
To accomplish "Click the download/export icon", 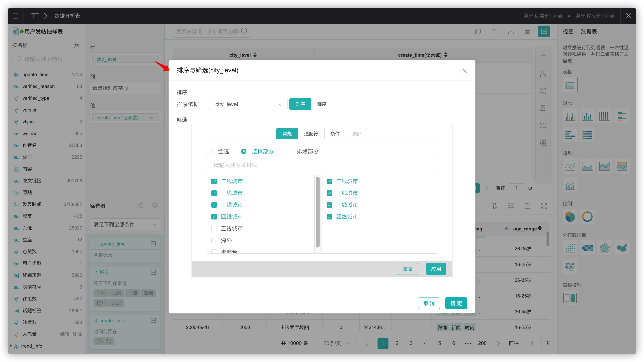I will click(511, 31).
